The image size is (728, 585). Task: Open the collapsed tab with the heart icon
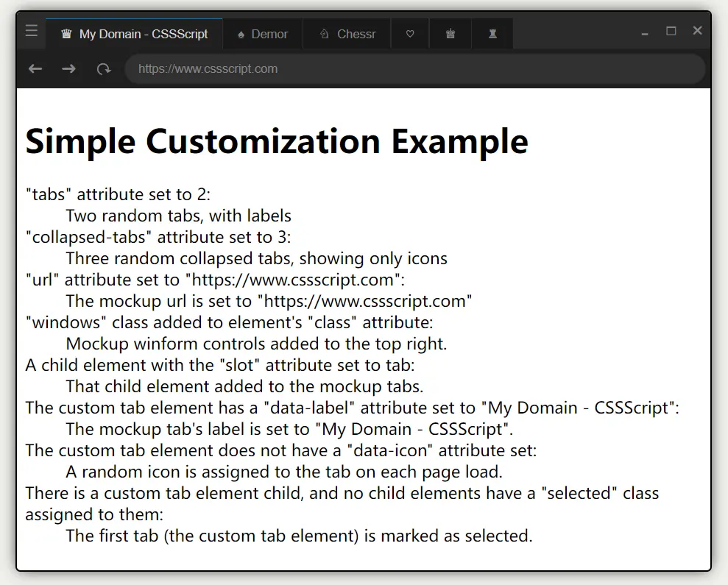point(410,34)
